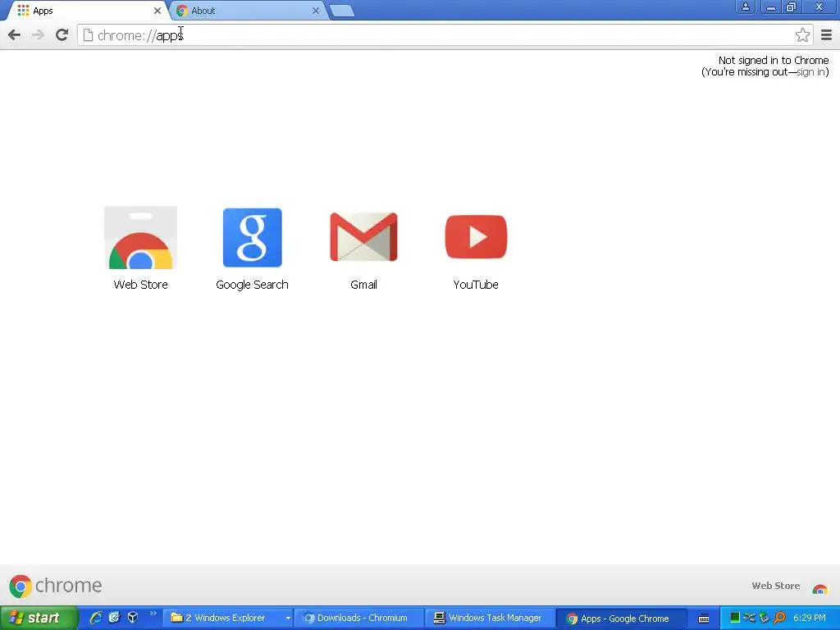Click the Chrome logo in footer

coord(55,586)
